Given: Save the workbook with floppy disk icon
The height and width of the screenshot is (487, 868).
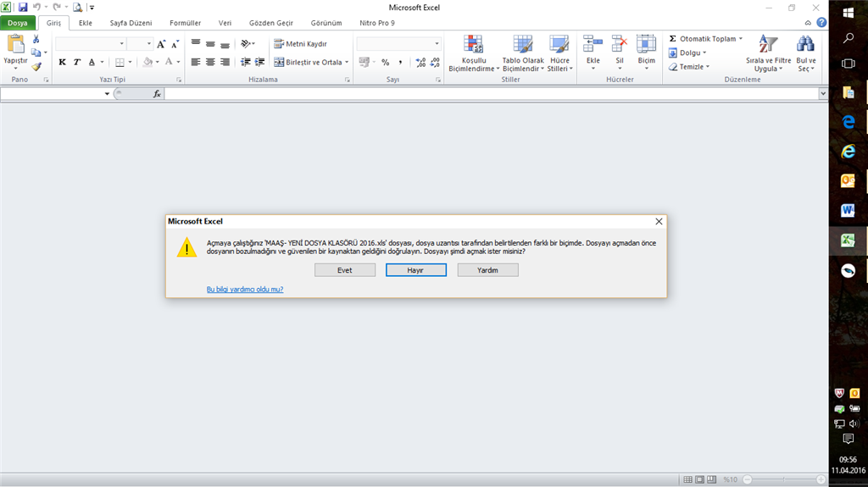Looking at the screenshot, I should click(x=23, y=7).
